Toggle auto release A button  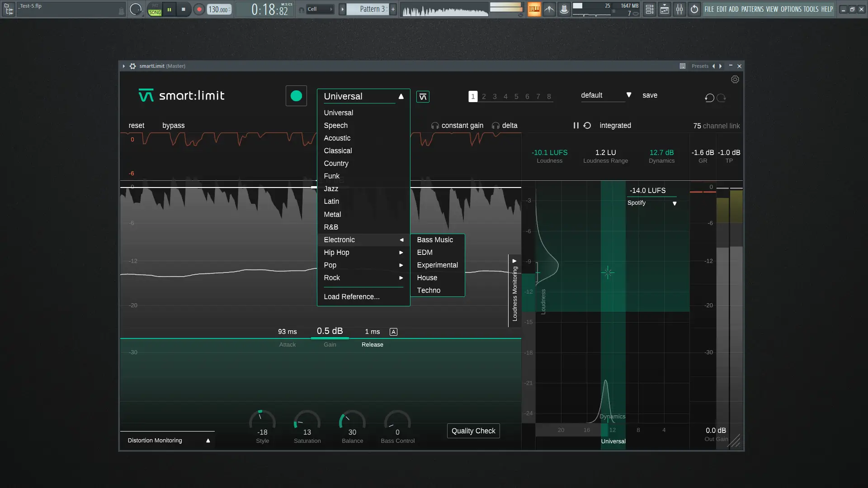point(393,332)
